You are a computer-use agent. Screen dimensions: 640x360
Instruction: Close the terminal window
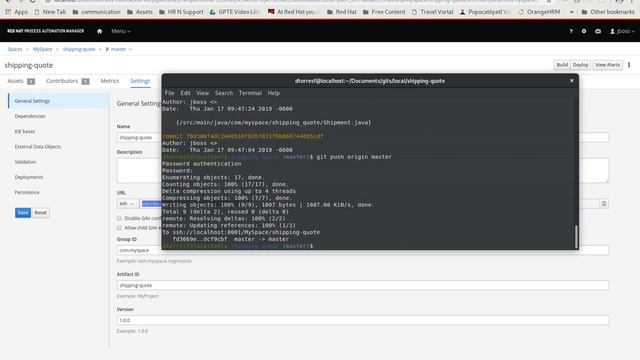tap(571, 81)
